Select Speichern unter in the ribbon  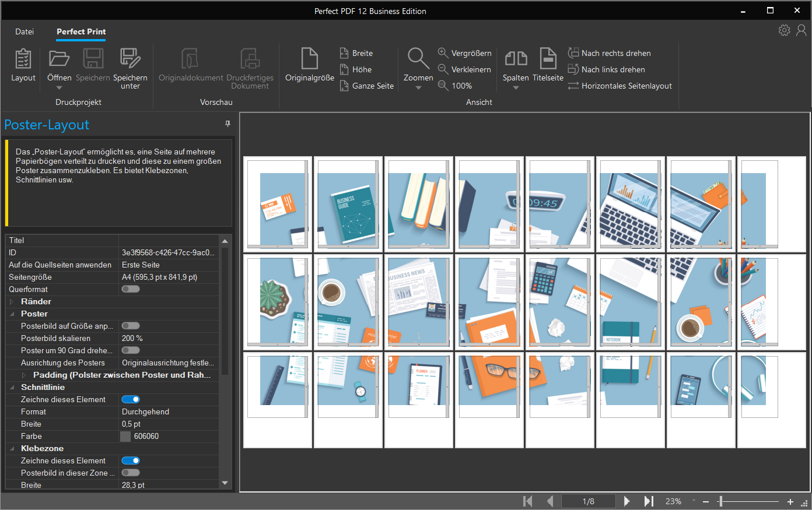pos(130,66)
